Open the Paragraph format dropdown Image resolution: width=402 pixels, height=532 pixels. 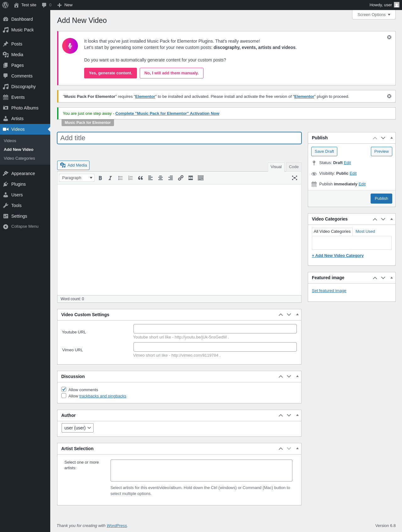pos(77,178)
